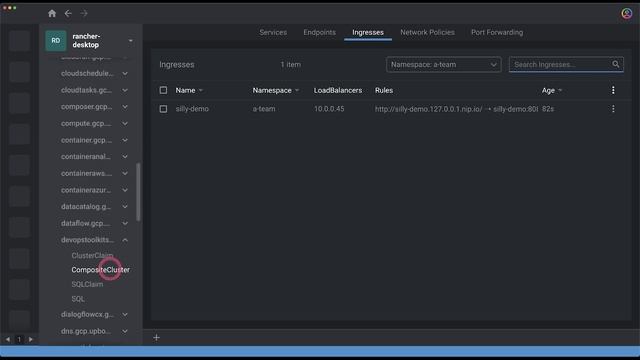Expand the compute.gcp... sidebar group
Viewport: 640px width, 360px height.
coord(125,123)
